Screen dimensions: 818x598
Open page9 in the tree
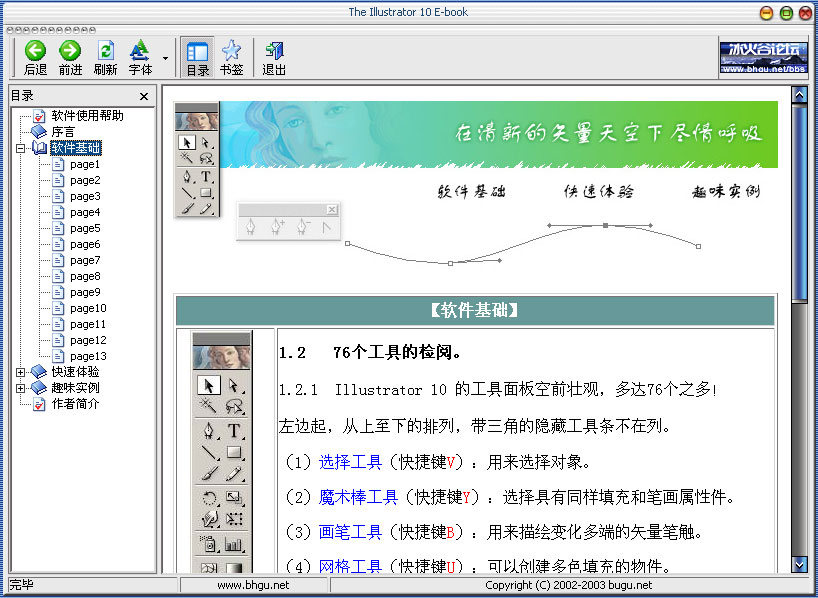click(x=85, y=292)
